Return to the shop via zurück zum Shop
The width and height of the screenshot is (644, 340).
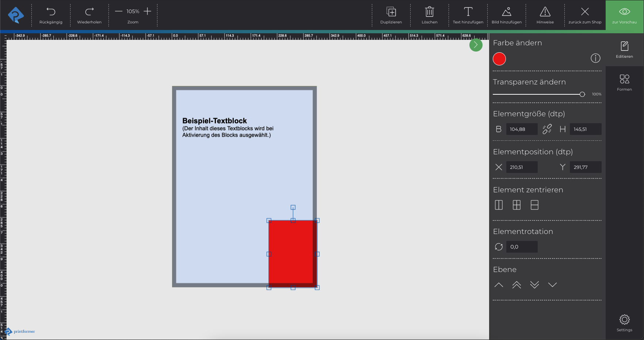point(584,12)
